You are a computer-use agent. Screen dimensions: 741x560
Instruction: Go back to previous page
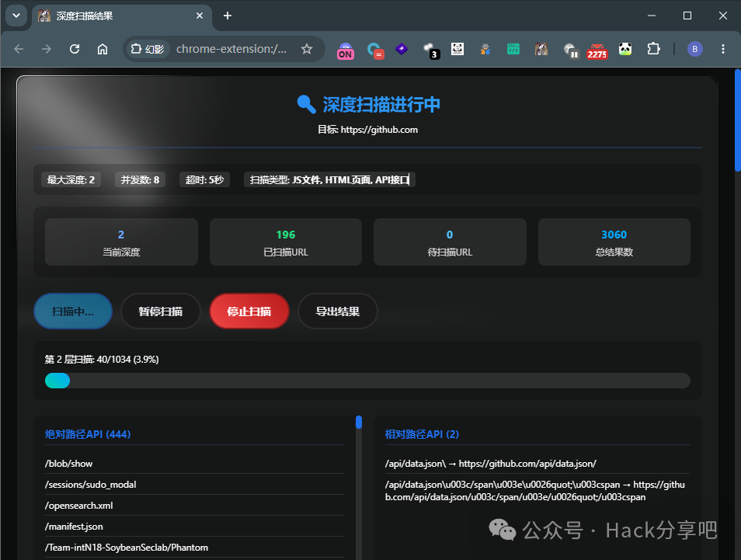19,49
